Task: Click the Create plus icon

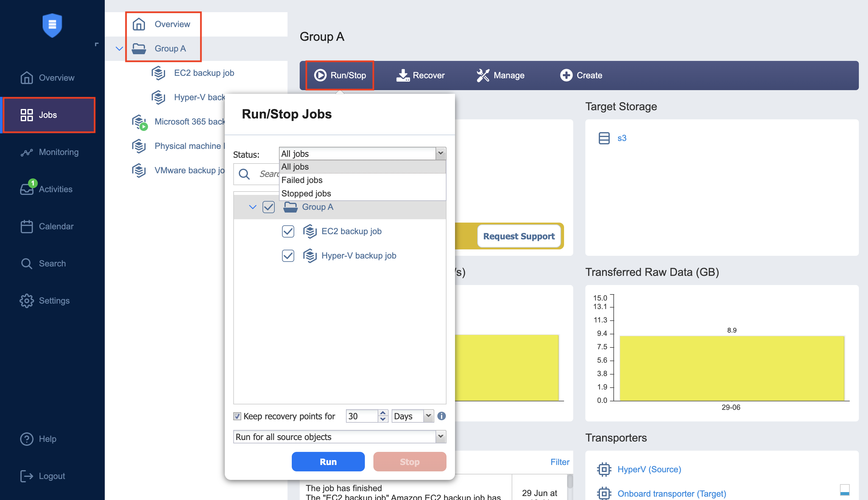Action: (x=566, y=75)
